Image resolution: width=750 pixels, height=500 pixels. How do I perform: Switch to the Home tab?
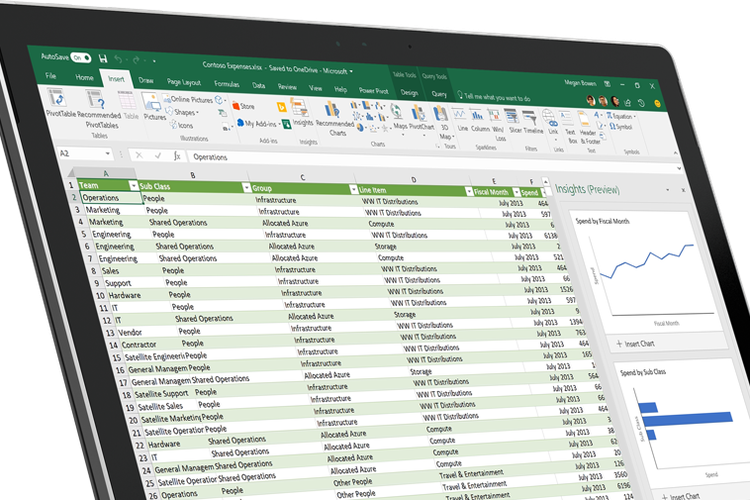pos(84,77)
